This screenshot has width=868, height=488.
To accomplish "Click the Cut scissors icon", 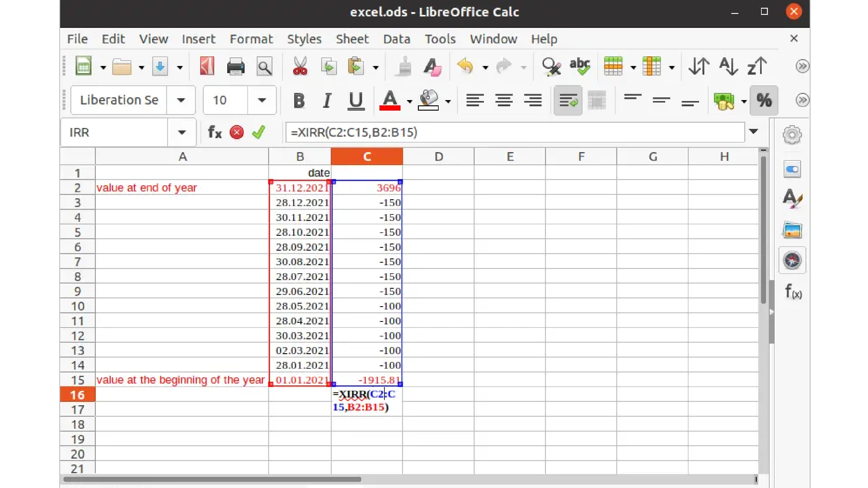I will (x=300, y=66).
